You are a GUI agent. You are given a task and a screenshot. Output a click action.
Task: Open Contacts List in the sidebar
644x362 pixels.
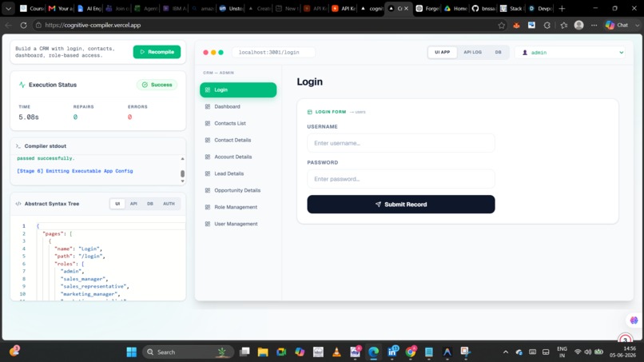coord(238,123)
